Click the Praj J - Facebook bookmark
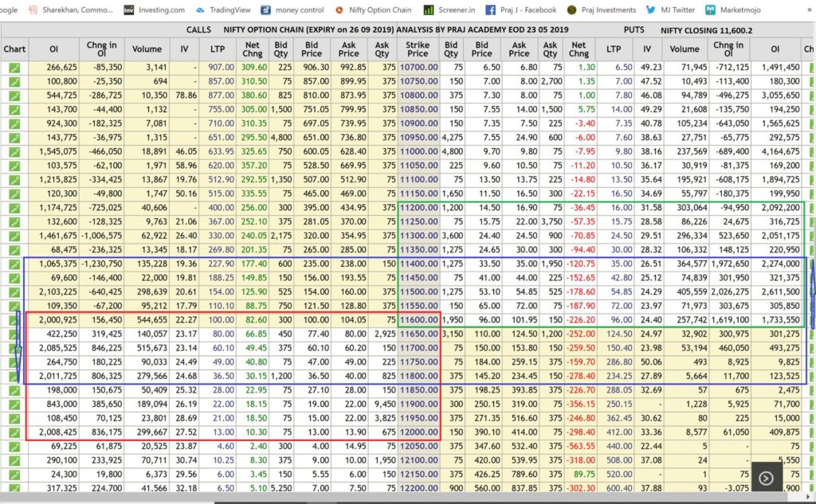Viewport: 816px width, 504px height. [x=522, y=10]
